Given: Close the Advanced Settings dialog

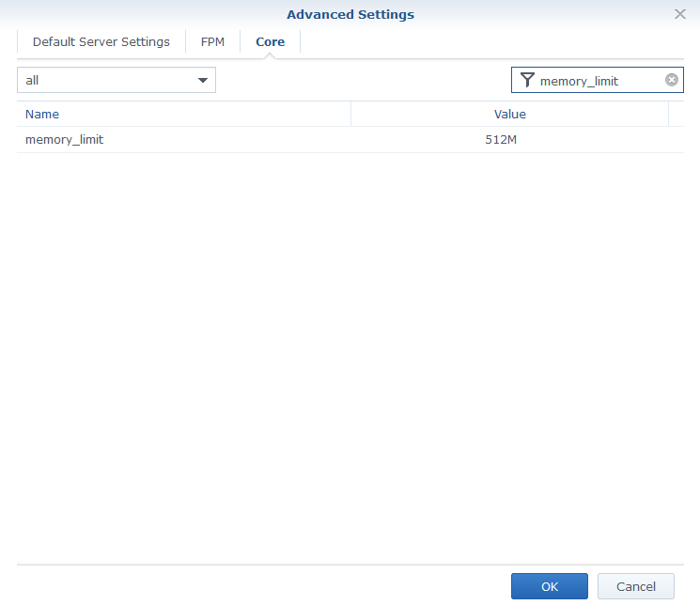Looking at the screenshot, I should tap(680, 14).
